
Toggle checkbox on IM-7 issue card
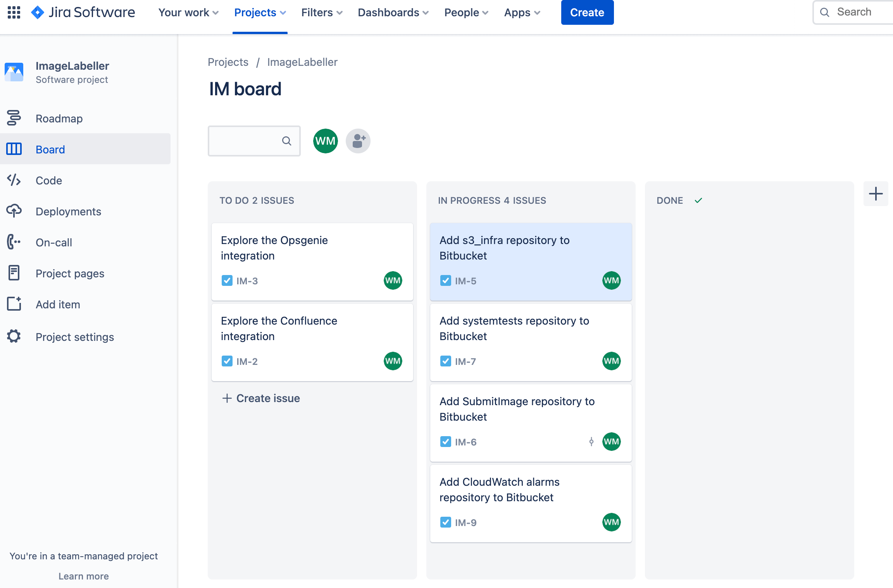click(x=446, y=361)
